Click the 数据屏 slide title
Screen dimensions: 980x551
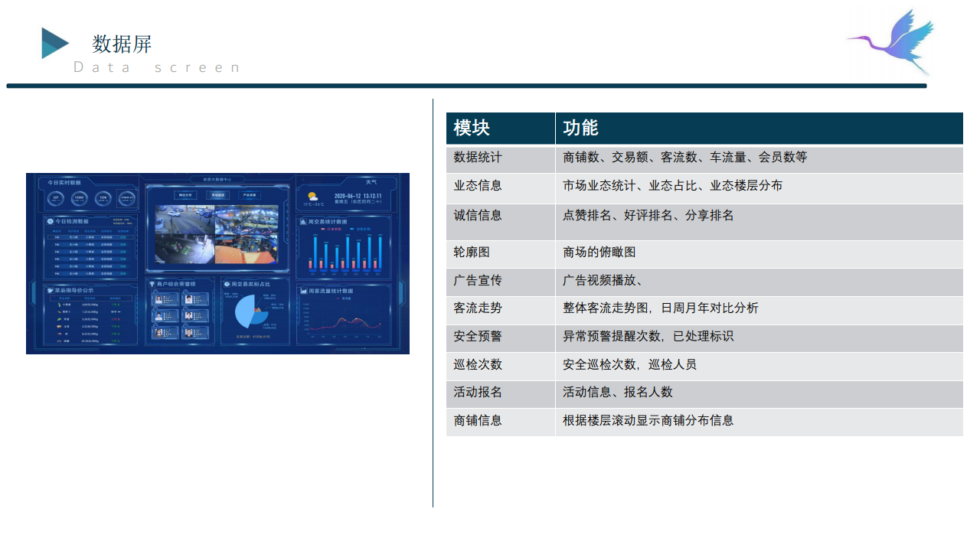122,44
